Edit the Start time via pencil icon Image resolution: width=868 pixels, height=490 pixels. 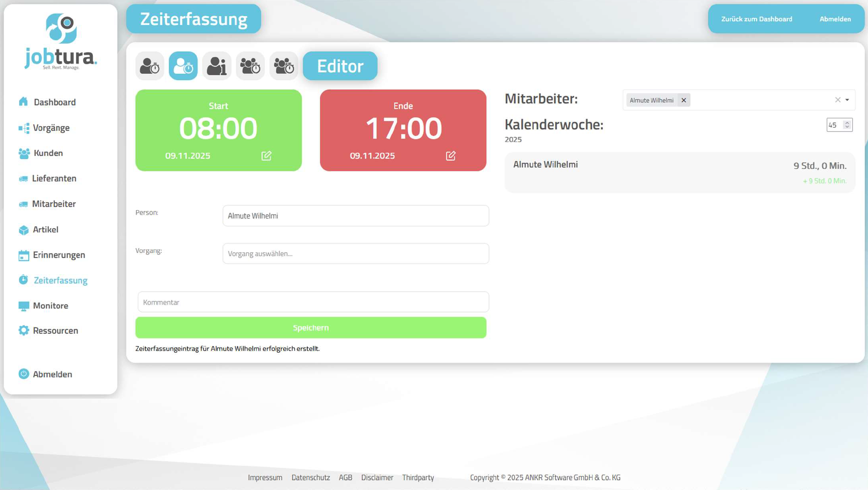pyautogui.click(x=266, y=156)
